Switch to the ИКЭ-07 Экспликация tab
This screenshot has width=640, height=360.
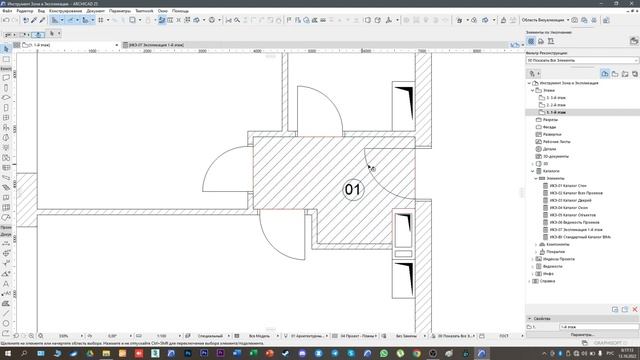[x=156, y=45]
